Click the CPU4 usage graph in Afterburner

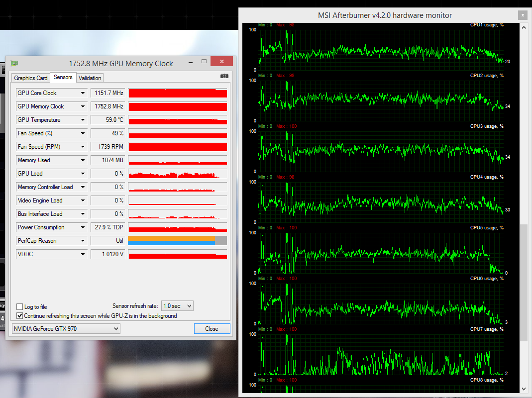coord(381,202)
